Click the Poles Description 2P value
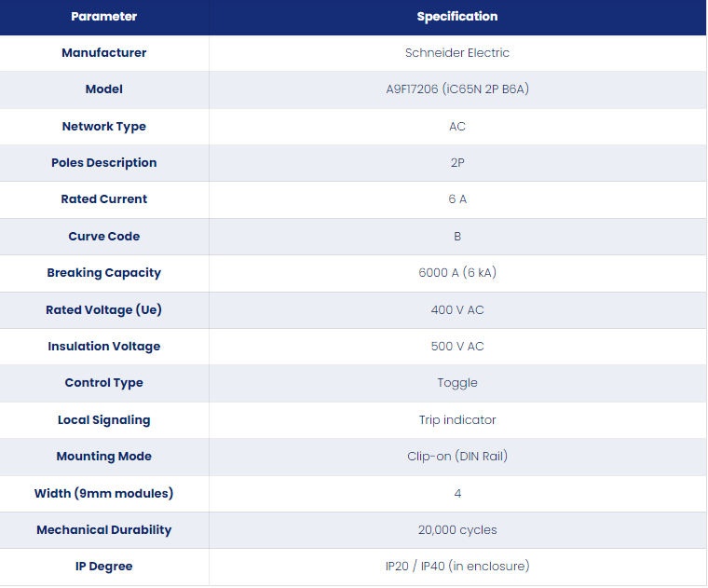Screen dimensions: 708x588 pyautogui.click(x=457, y=162)
